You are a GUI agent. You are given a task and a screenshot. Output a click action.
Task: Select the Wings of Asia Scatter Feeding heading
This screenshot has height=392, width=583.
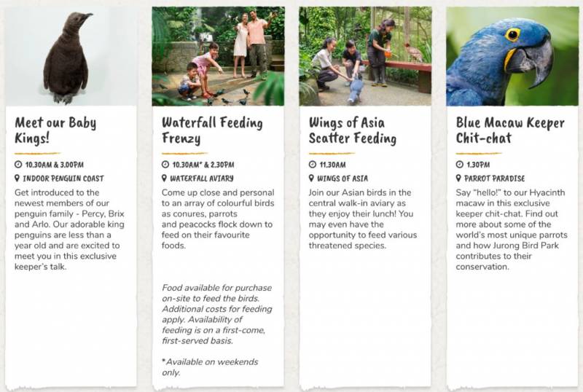click(353, 130)
